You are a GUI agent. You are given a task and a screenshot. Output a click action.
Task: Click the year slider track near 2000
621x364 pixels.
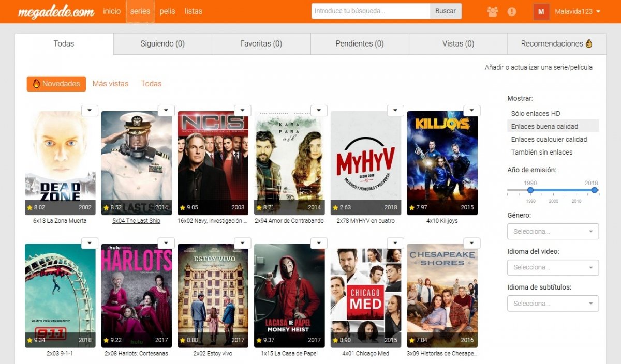pyautogui.click(x=553, y=190)
